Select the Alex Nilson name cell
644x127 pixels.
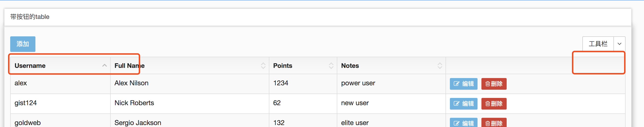131,83
